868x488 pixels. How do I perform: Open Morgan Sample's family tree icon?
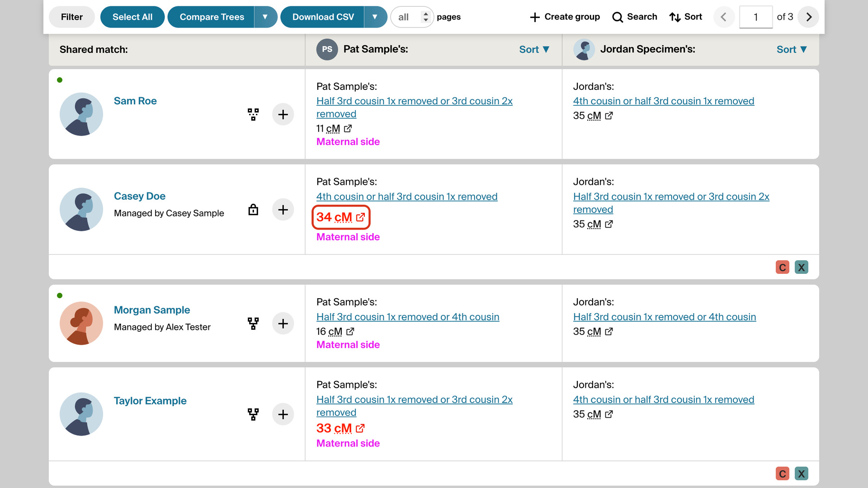(x=253, y=324)
